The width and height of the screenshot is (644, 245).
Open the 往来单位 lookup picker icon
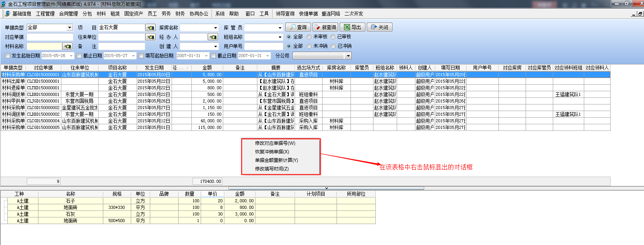tap(150, 37)
